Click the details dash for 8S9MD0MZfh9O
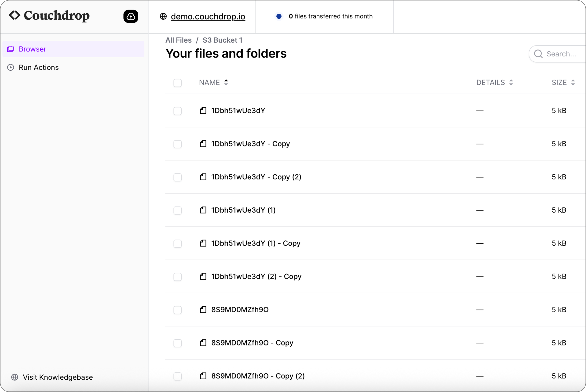This screenshot has height=392, width=586. pos(480,310)
